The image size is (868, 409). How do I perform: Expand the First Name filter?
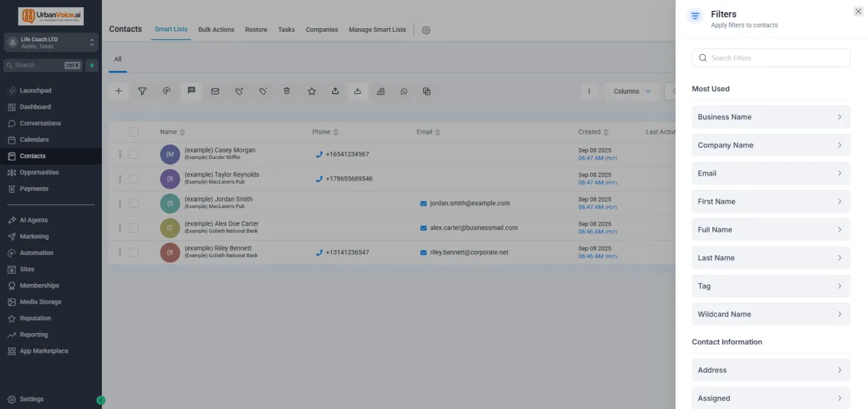coord(771,202)
